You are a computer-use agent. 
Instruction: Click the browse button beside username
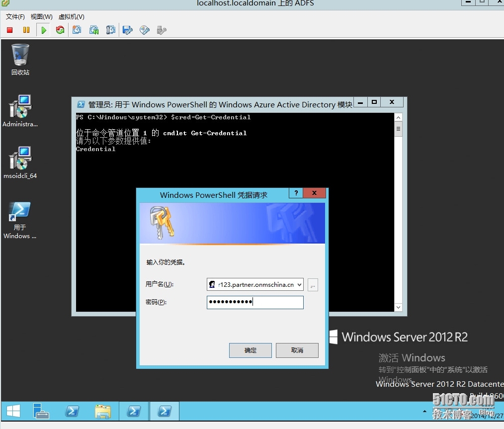(313, 285)
